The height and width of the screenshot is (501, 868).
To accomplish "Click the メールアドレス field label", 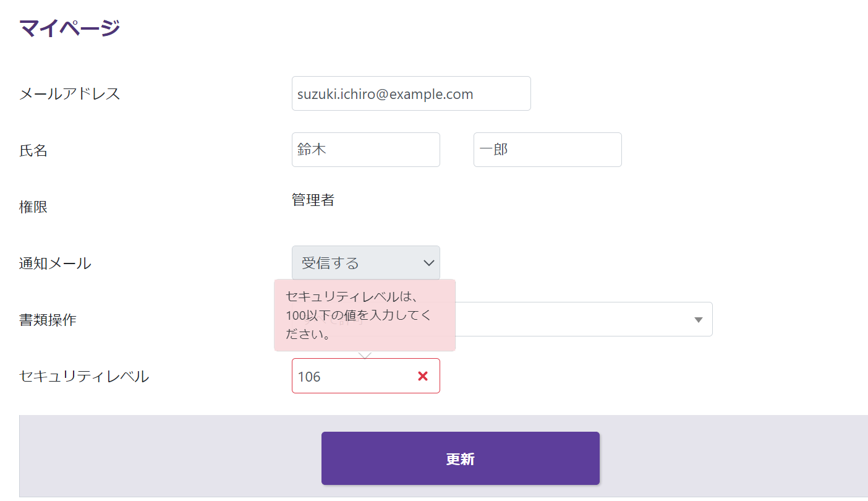I will 70,94.
